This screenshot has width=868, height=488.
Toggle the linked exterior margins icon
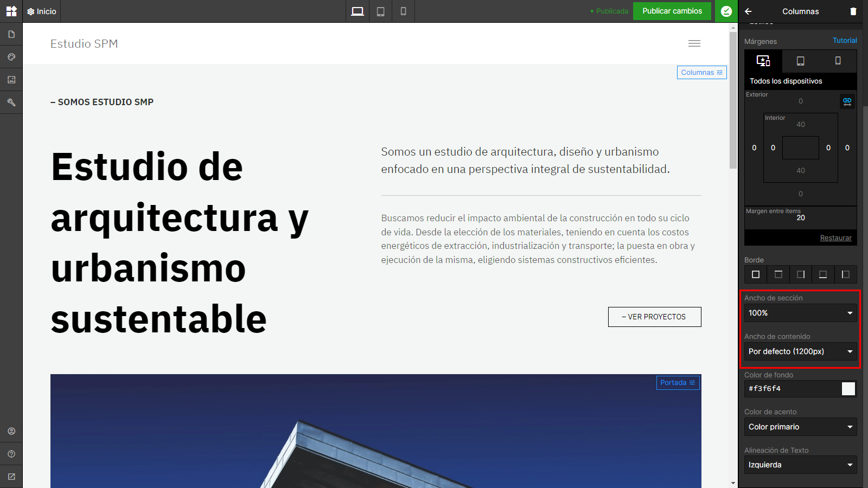847,101
